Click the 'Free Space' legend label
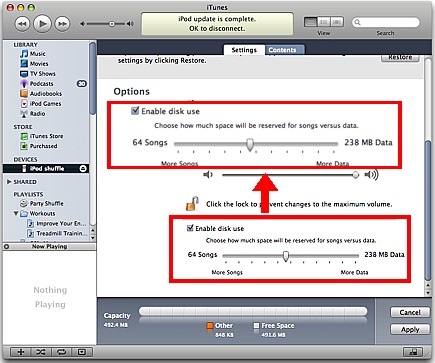 pyautogui.click(x=278, y=325)
